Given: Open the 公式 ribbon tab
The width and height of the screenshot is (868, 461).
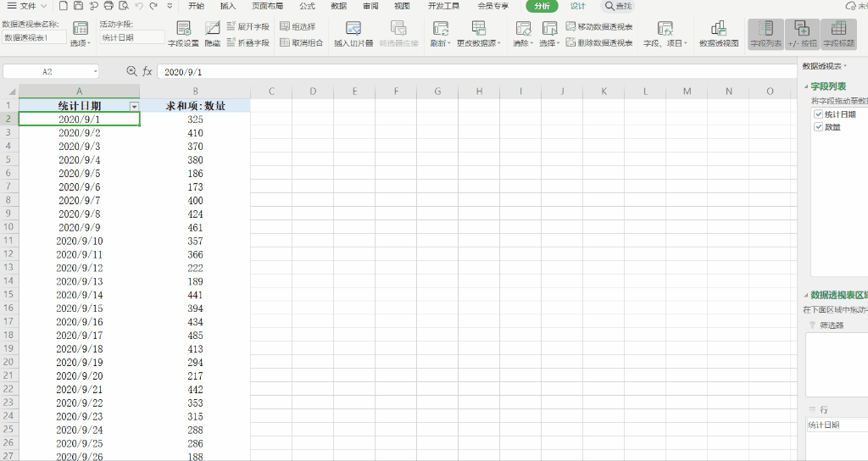Looking at the screenshot, I should [x=307, y=6].
